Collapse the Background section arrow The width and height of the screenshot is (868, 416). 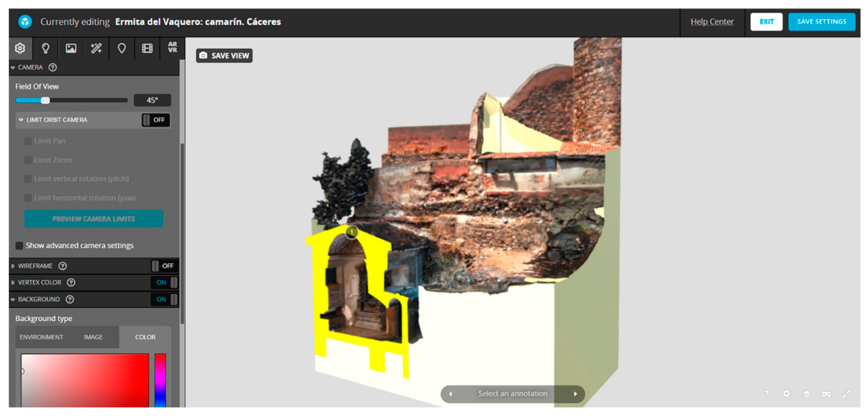[13, 299]
